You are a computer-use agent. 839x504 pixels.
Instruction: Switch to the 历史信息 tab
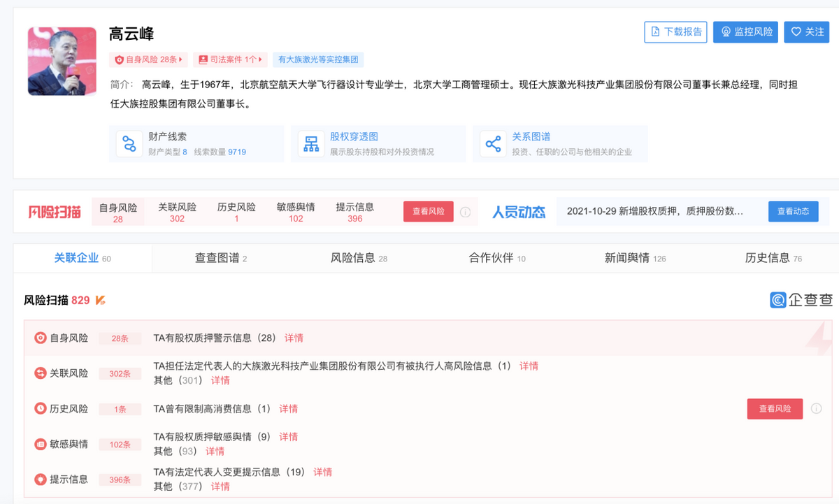pyautogui.click(x=773, y=258)
